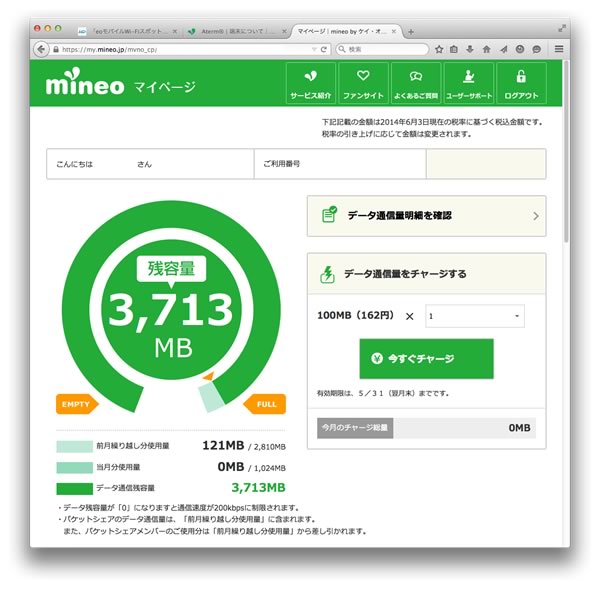This screenshot has width=600, height=589.
Task: Open the charge quantity dropdown
Action: coord(474,316)
